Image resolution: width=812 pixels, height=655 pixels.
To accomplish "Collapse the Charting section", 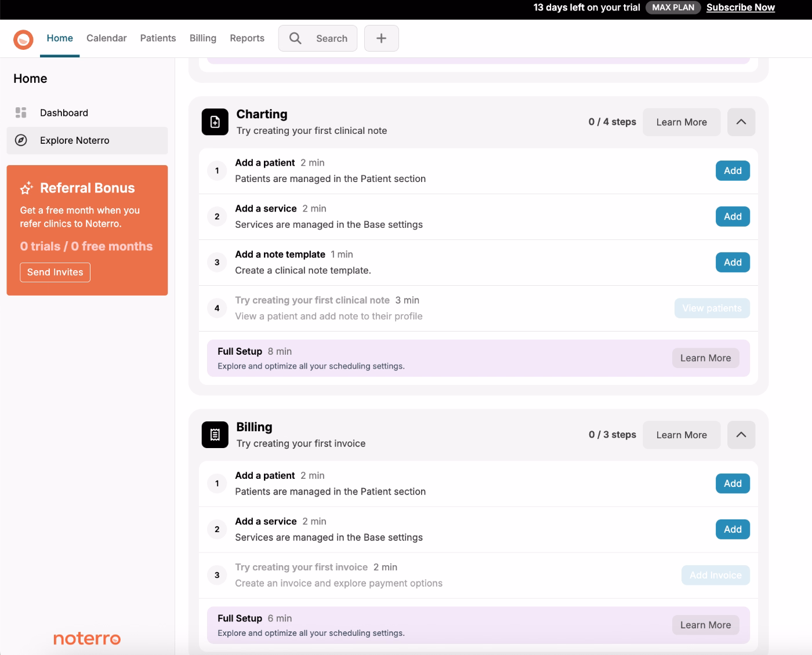I will pyautogui.click(x=741, y=122).
